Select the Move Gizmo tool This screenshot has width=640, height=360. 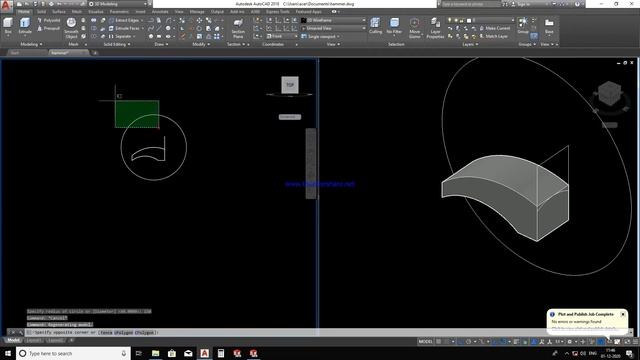coord(414,28)
